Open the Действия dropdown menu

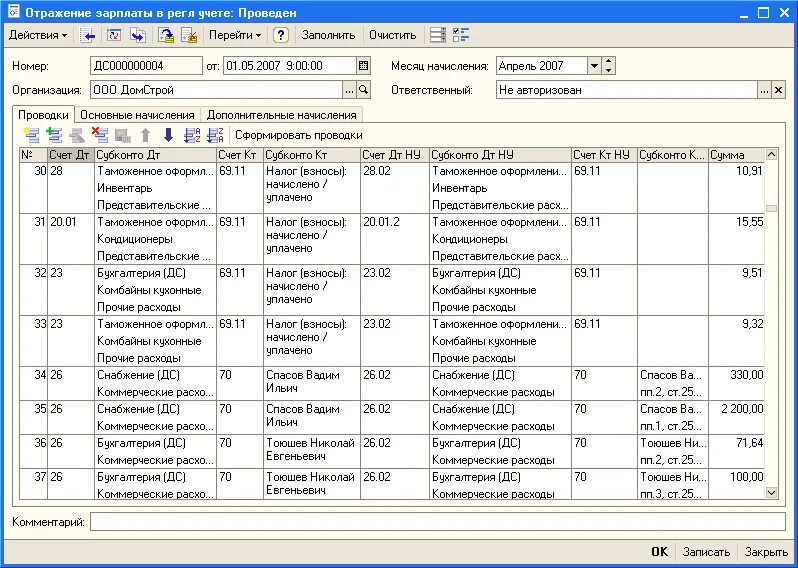coord(38,35)
